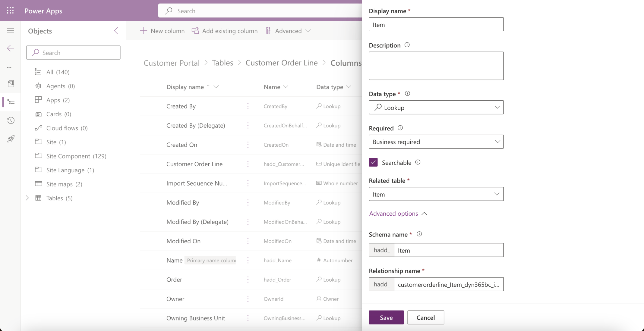Viewport: 644px width, 331px height.
Task: Expand the Tables tree node
Action: [x=27, y=198]
